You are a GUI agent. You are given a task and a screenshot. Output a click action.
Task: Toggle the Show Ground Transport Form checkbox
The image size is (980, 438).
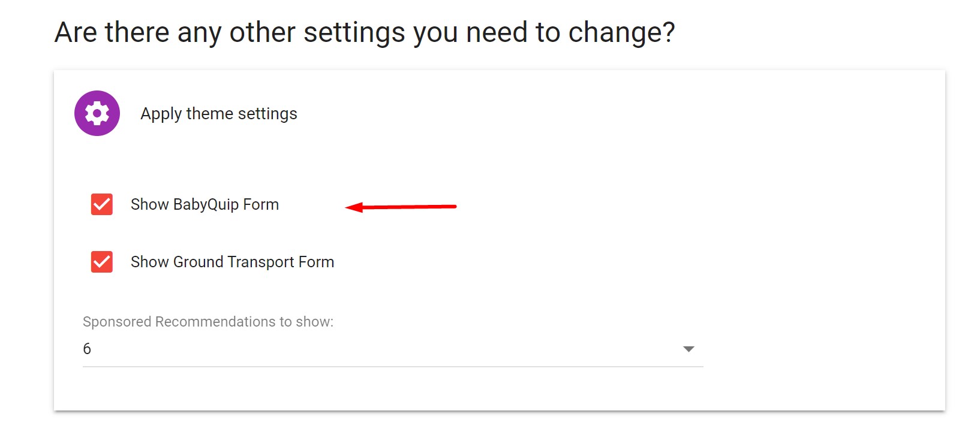102,262
